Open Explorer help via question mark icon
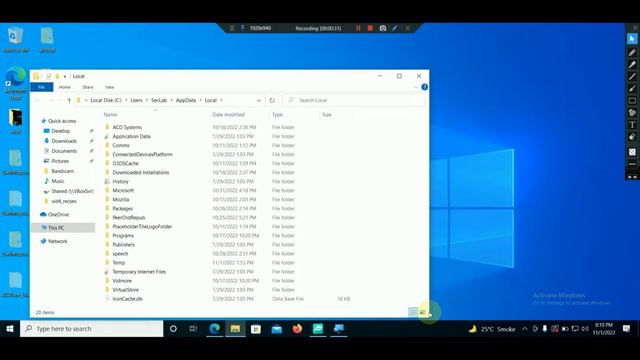640x360 pixels. coord(424,87)
